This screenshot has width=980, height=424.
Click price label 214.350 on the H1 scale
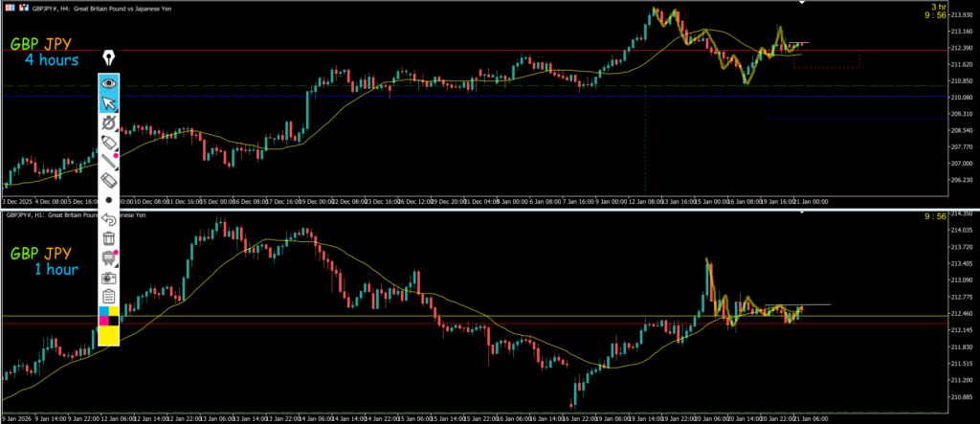pos(963,213)
